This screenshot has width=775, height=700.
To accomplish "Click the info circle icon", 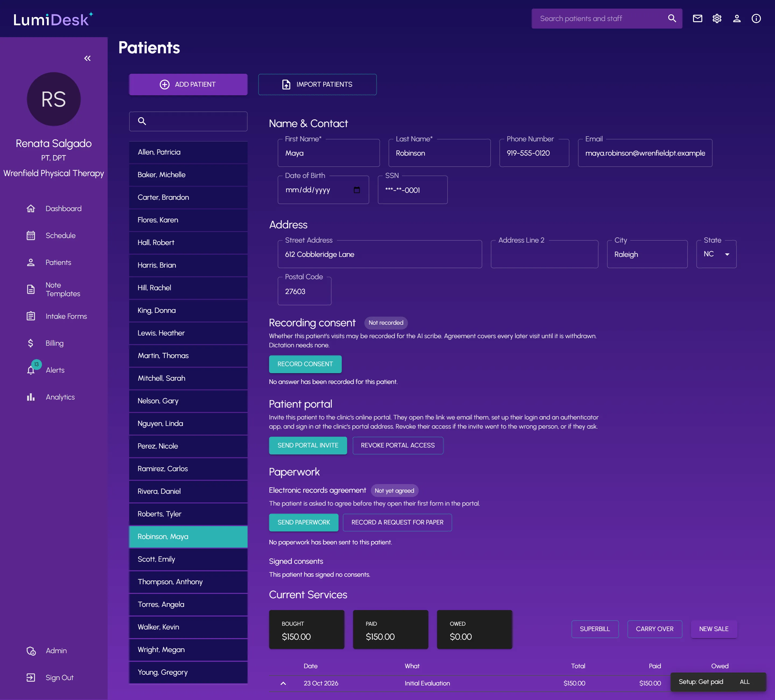I will 756,19.
